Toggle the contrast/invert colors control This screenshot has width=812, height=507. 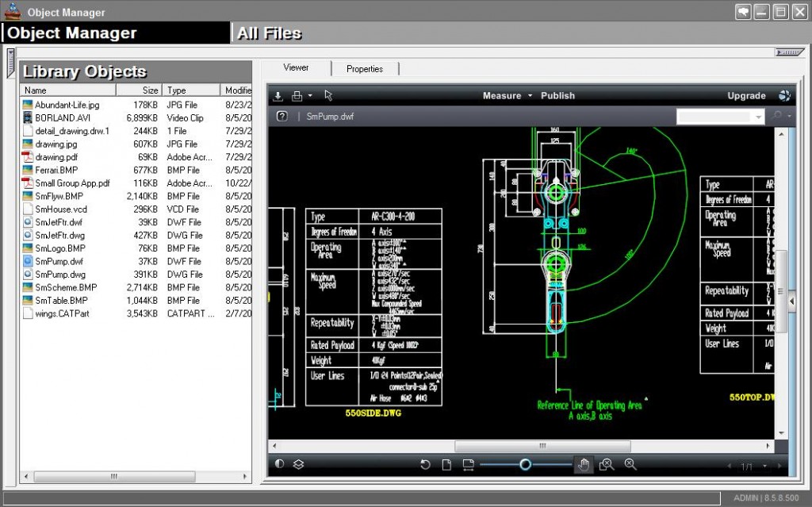(278, 464)
